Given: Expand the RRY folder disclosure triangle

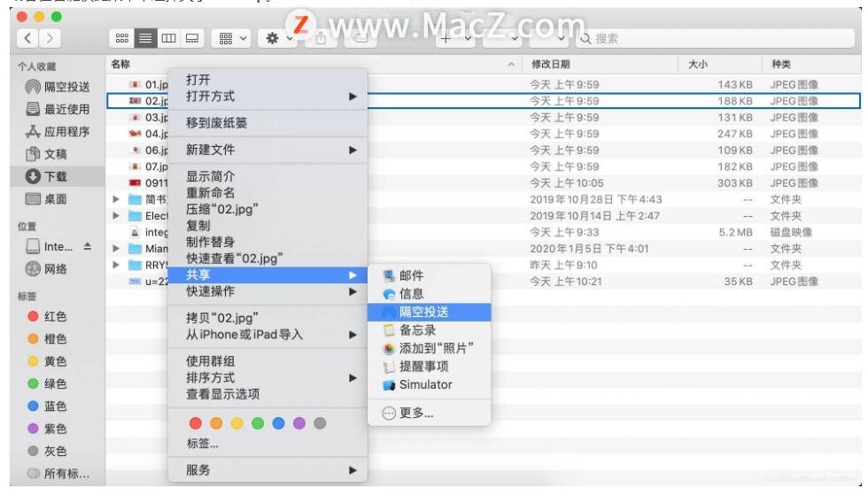Looking at the screenshot, I should tap(116, 265).
